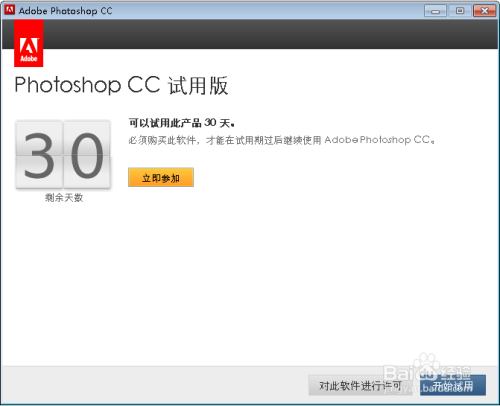Click the Photoshop CC 试用版 heading
The image size is (500, 406).
[121, 85]
